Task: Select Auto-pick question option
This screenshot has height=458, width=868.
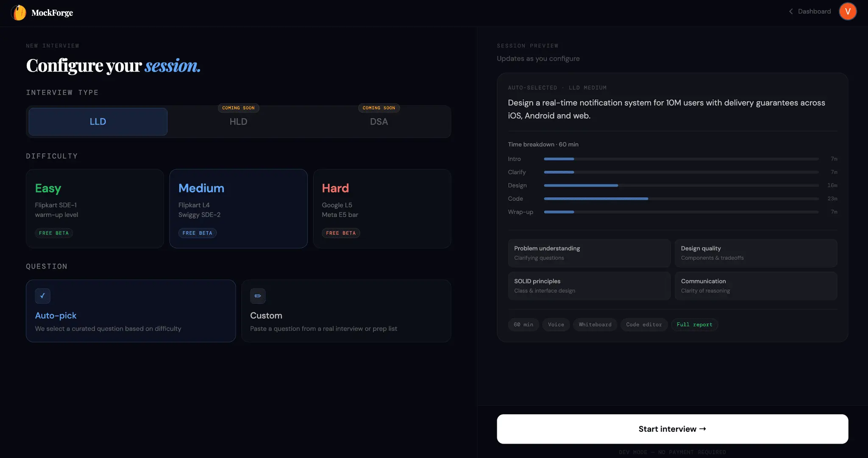Action: (131, 311)
